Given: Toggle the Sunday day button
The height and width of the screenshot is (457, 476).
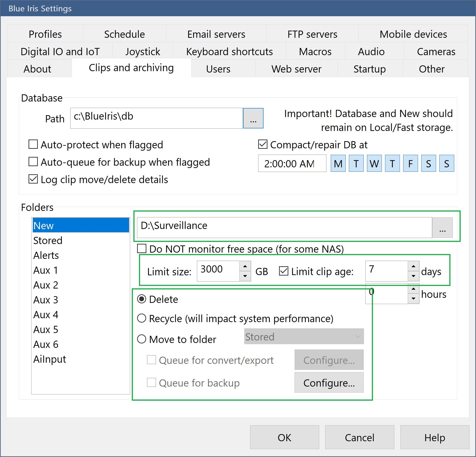Looking at the screenshot, I should pyautogui.click(x=447, y=163).
